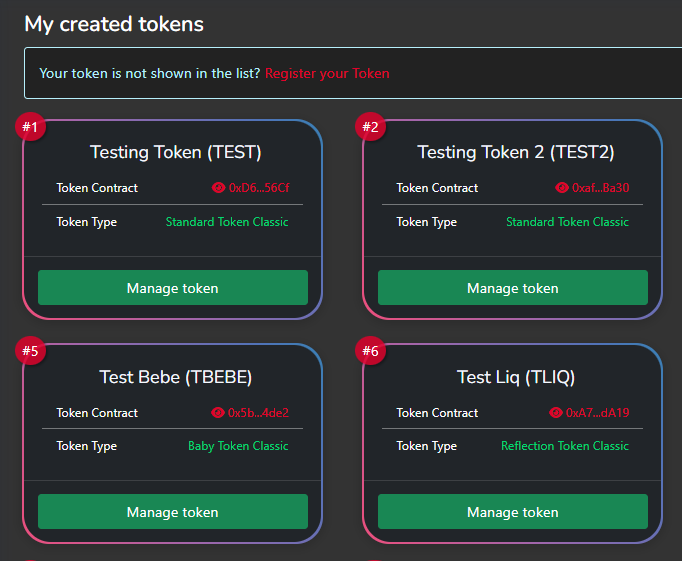
Task: Select the Test Bebe (TBEBE) card title
Action: (176, 377)
